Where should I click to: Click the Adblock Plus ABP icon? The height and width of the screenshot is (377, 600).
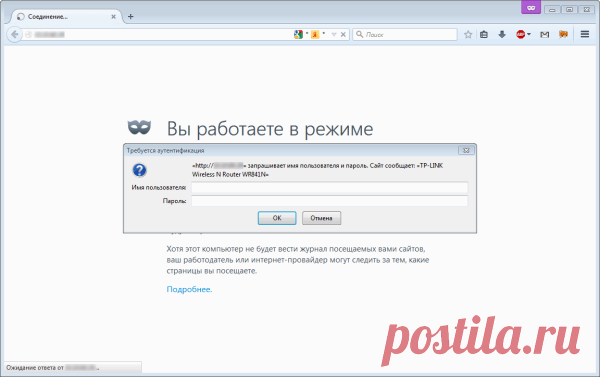click(520, 34)
